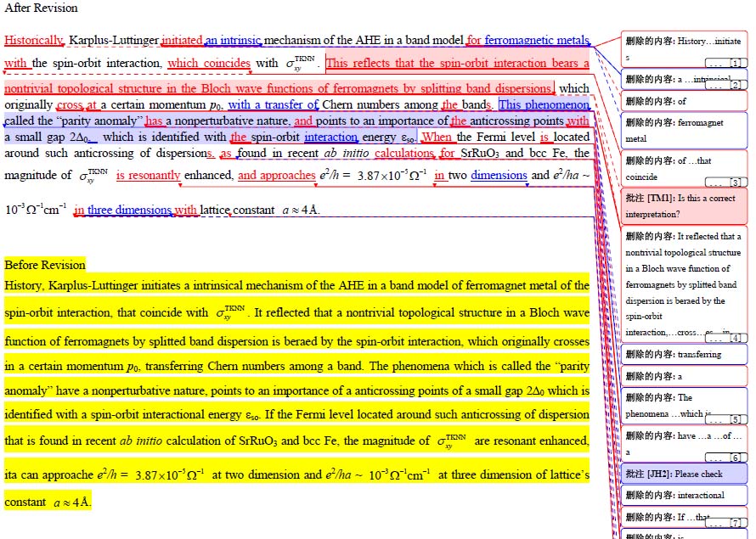Expand the revision balloon numbered [4]
The width and height of the screenshot is (756, 539).
[726, 338]
